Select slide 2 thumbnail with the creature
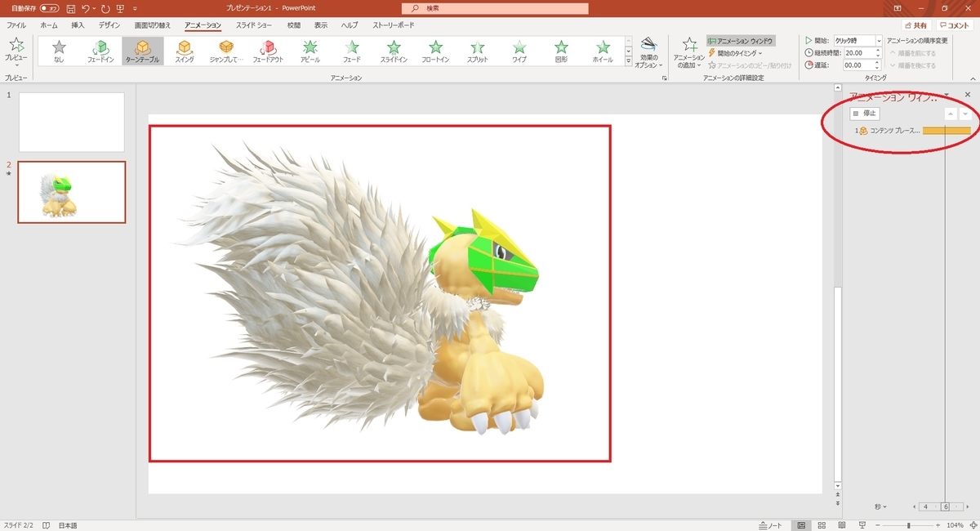This screenshot has width=980, height=531. click(72, 192)
